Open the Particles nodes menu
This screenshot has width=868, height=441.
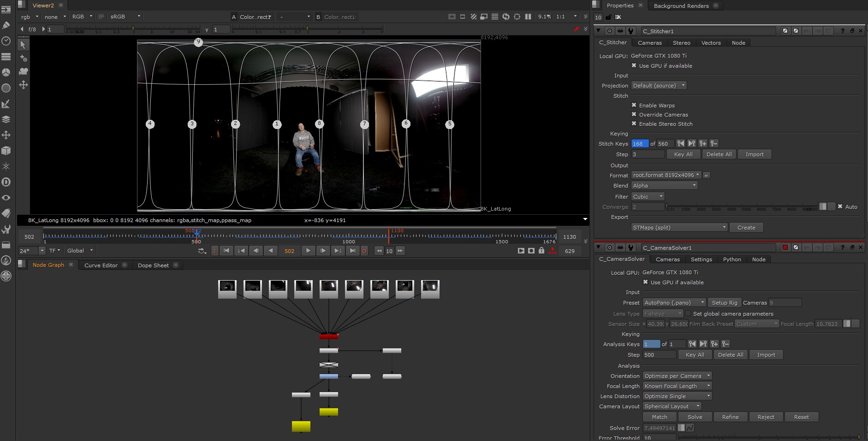tap(6, 166)
